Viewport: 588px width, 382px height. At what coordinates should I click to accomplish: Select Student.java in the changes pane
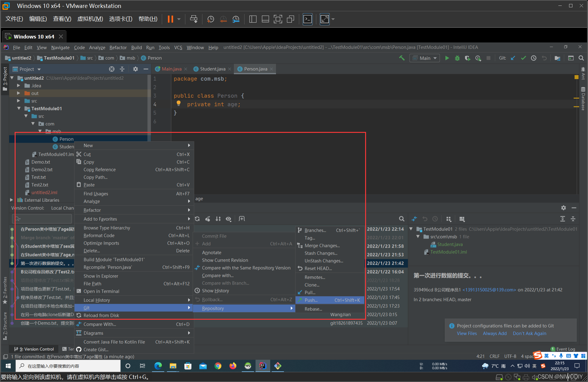point(450,244)
